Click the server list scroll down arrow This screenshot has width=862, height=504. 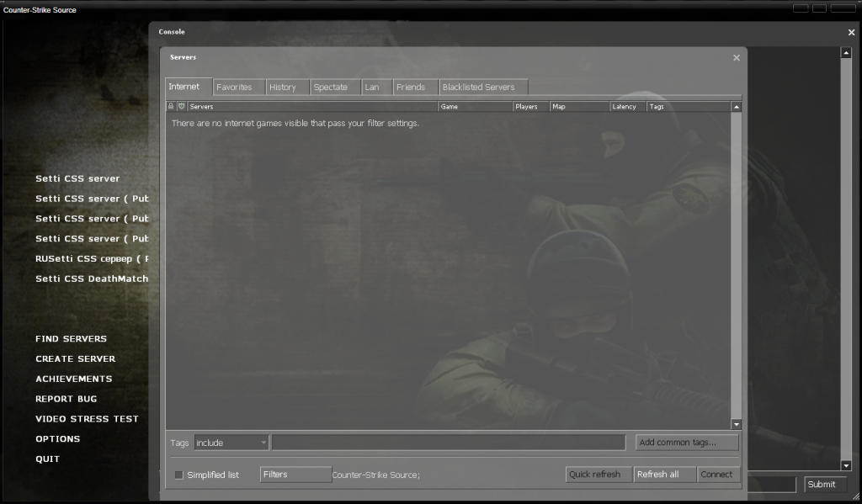point(736,424)
